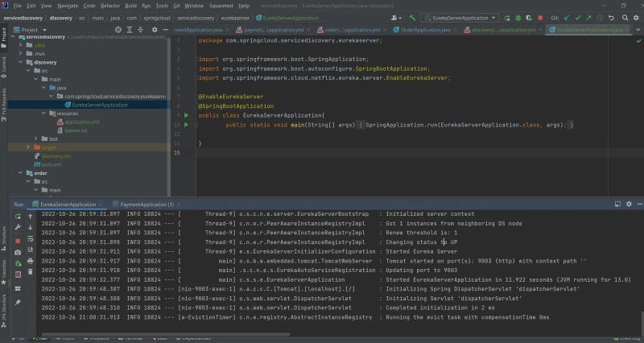Update project using blue Git arrow
The image size is (644, 343).
point(568,18)
